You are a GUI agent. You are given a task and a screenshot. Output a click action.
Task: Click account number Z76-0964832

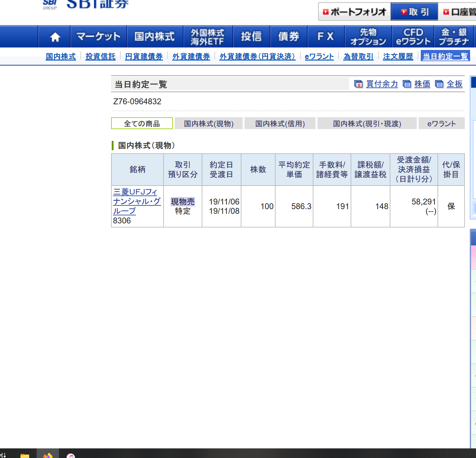pos(137,101)
